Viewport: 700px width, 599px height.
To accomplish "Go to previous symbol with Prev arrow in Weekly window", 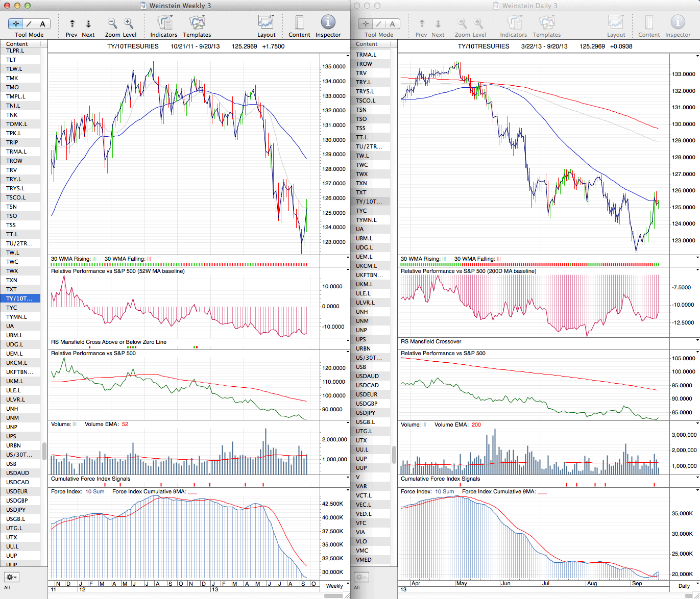I will (72, 23).
